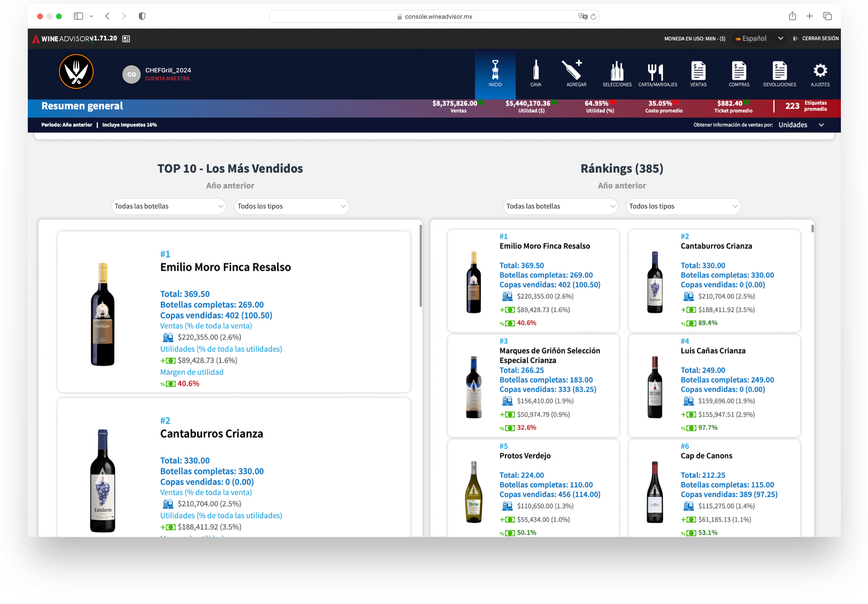Click the $882.40 Ticket promedio figure

point(733,106)
